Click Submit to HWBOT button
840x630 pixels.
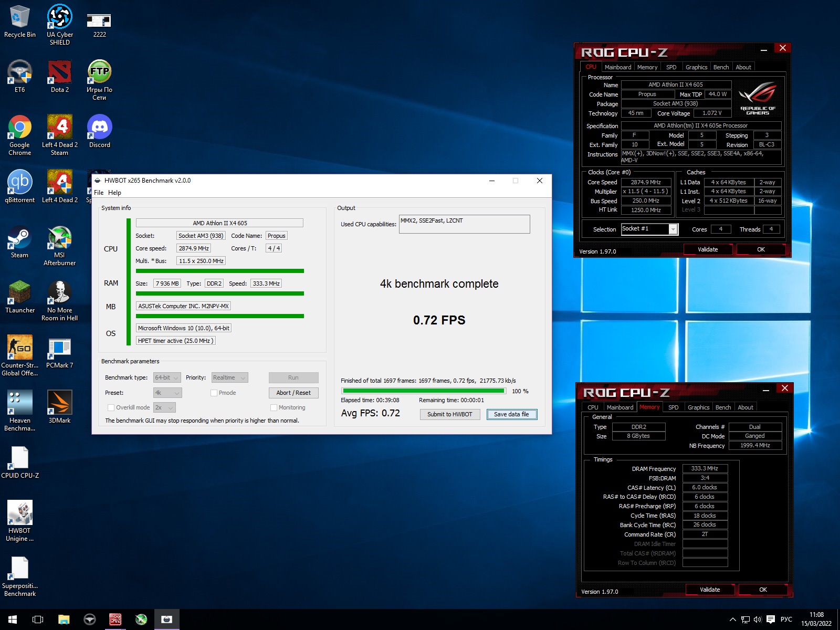450,414
